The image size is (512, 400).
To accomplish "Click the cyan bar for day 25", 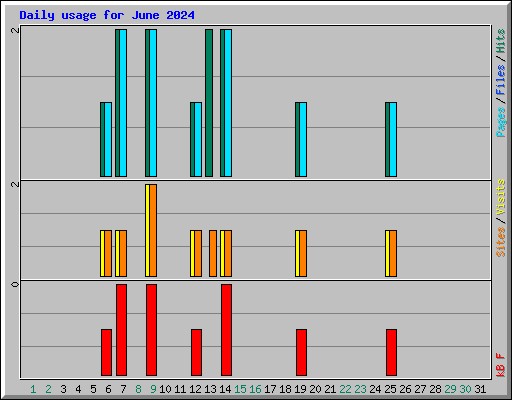I will pyautogui.click(x=393, y=139).
